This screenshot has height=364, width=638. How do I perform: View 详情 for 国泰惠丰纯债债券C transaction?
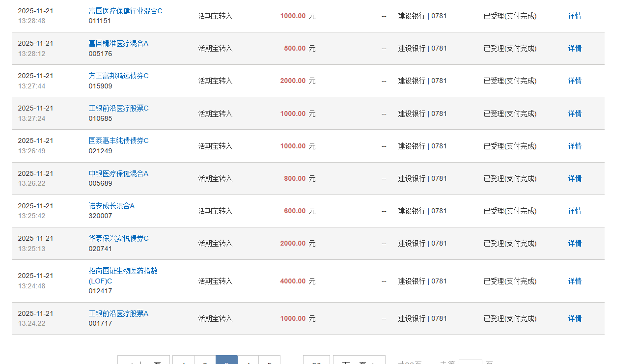click(575, 146)
